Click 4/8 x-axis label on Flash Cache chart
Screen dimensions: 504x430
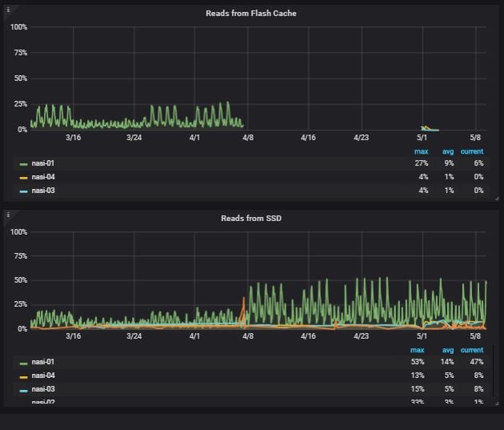pos(248,138)
